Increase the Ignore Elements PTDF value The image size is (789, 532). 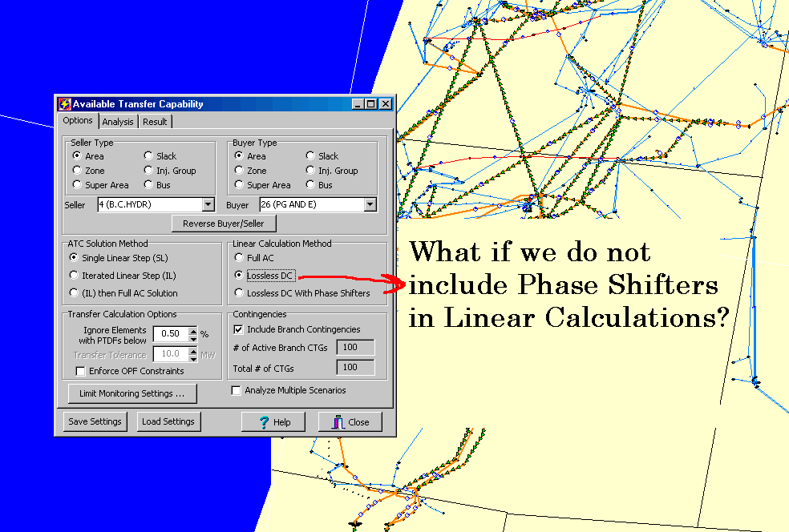pos(192,329)
